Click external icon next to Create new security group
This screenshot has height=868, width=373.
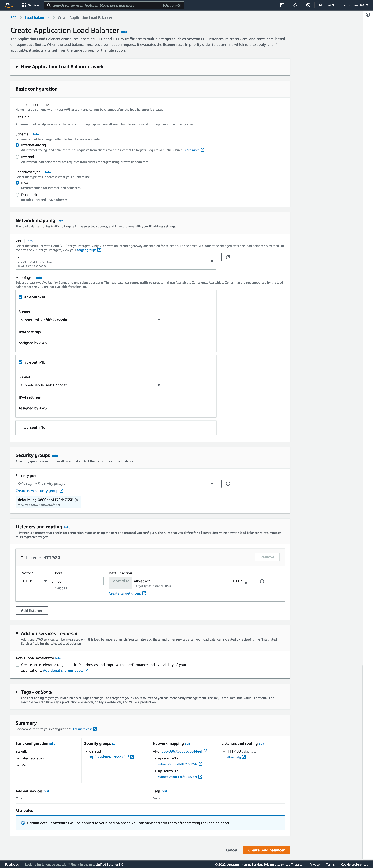(x=62, y=491)
